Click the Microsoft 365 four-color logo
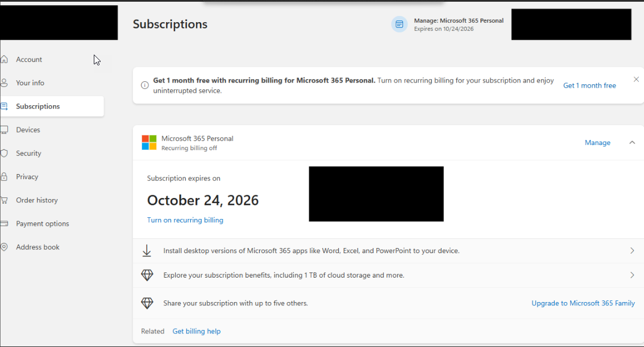 (x=149, y=142)
